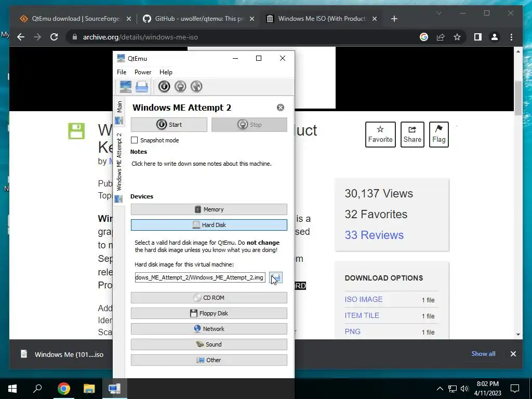Show hidden system tray icons
532x399 pixels.
440,389
